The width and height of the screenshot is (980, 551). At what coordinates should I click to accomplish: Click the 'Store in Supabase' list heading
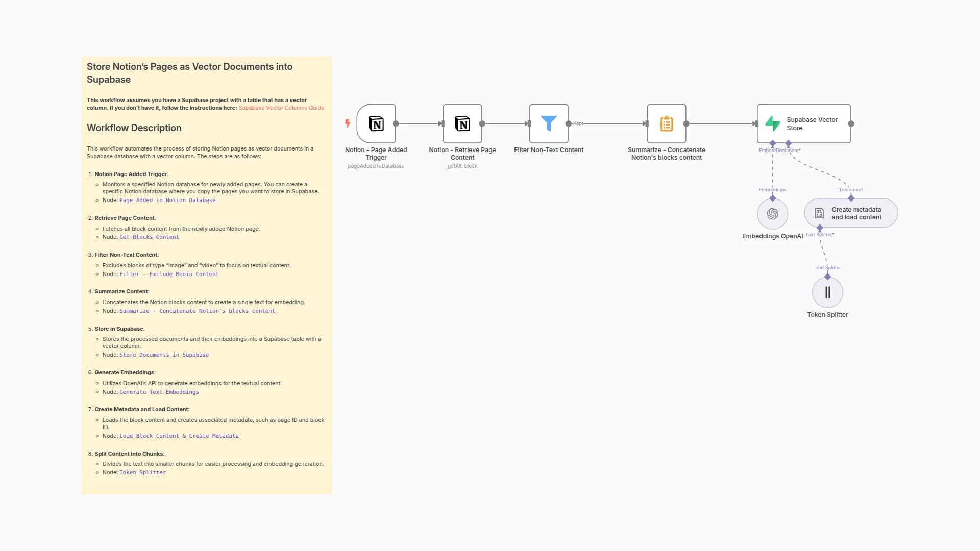coord(119,329)
